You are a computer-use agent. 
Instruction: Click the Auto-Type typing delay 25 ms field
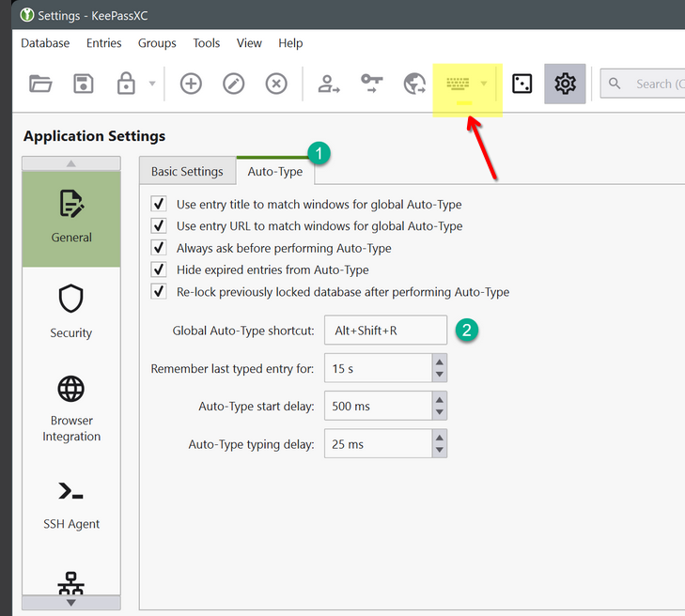click(x=379, y=443)
